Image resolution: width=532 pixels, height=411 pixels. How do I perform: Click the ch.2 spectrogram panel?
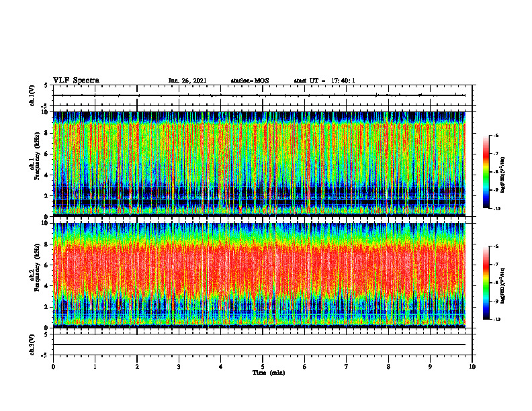[x=259, y=275]
